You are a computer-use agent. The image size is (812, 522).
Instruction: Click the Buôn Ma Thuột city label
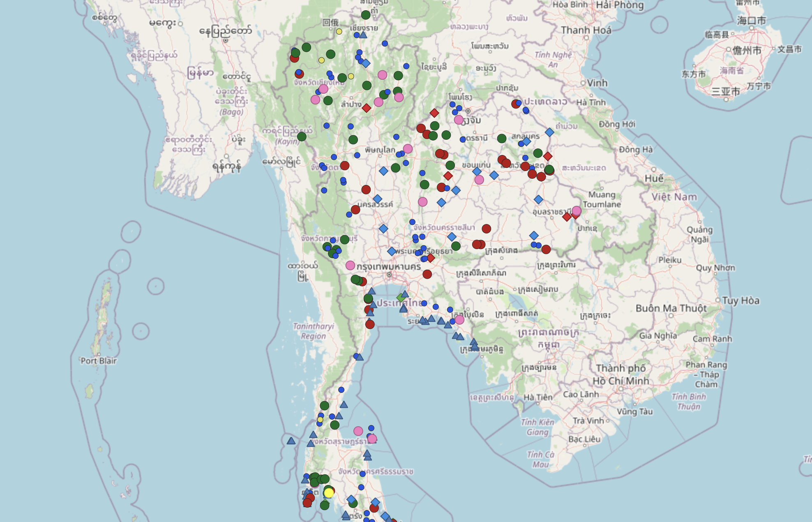(x=671, y=308)
